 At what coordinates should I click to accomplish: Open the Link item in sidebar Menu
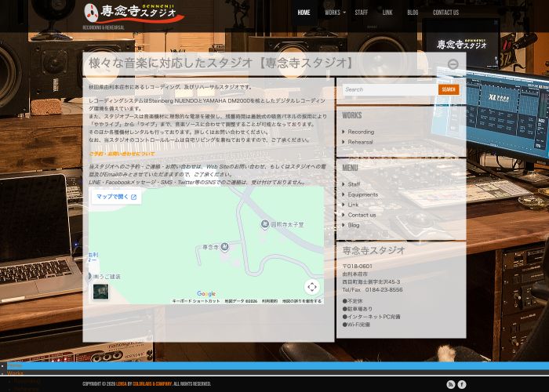(x=353, y=205)
